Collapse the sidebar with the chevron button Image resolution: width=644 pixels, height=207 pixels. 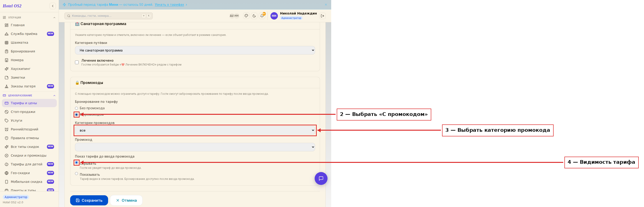(52, 6)
